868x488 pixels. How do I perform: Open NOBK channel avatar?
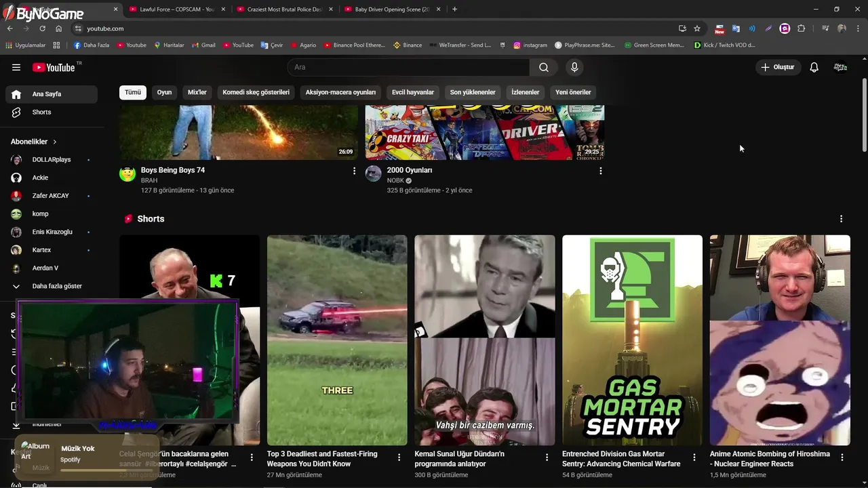point(374,174)
